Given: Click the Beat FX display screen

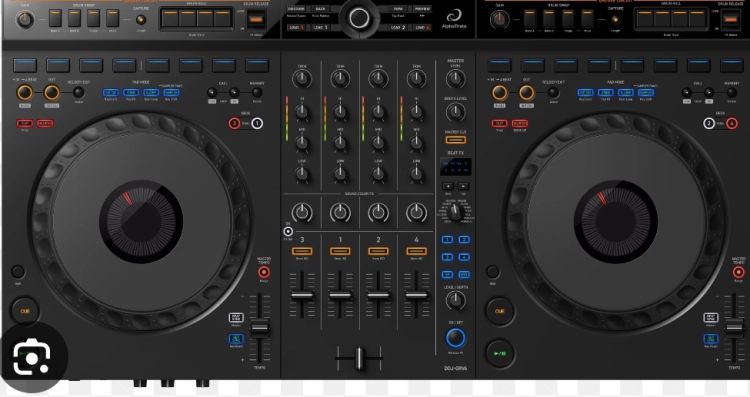Looking at the screenshot, I should [455, 167].
